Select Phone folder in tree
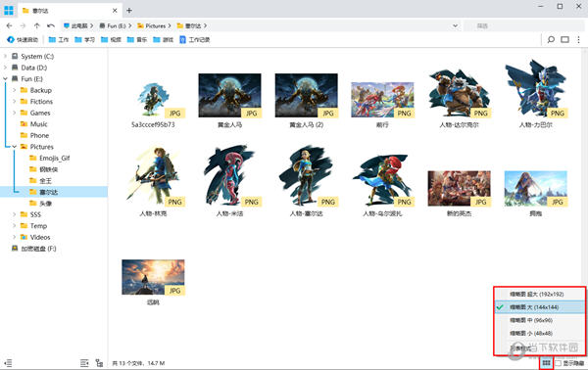588x370 pixels. [x=34, y=135]
